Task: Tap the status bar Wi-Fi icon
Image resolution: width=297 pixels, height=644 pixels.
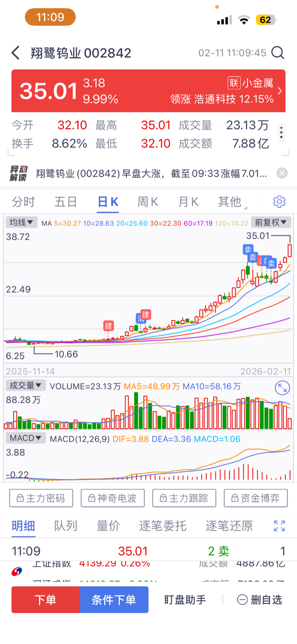Action: (x=244, y=20)
